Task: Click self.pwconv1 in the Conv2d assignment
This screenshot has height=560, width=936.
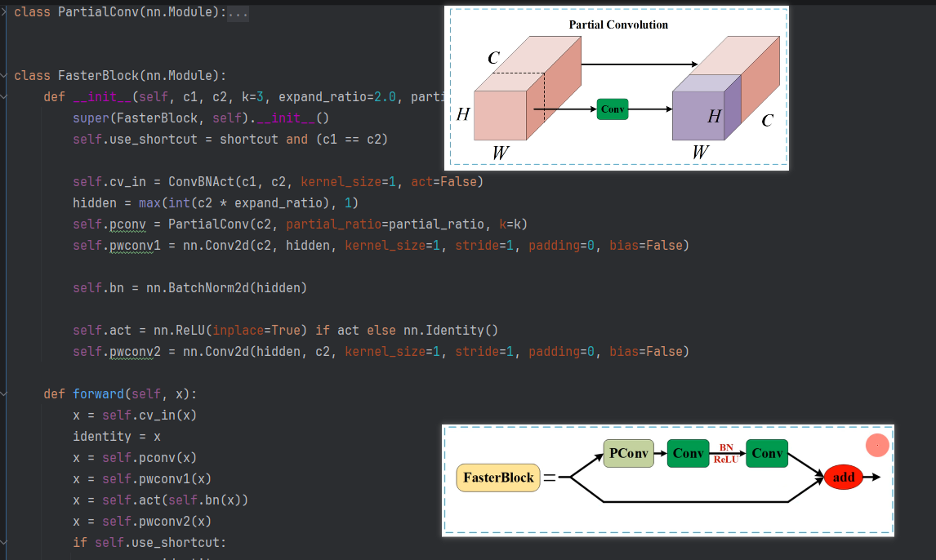Action: pos(117,246)
